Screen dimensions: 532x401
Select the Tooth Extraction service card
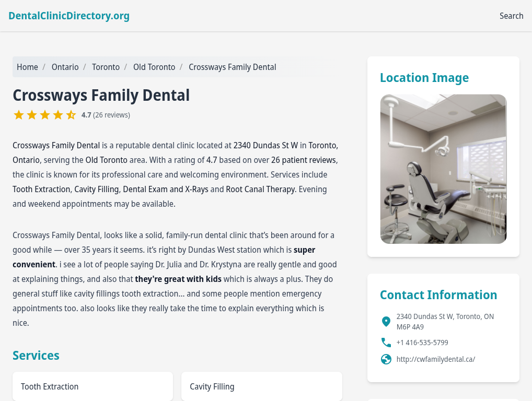pos(92,386)
